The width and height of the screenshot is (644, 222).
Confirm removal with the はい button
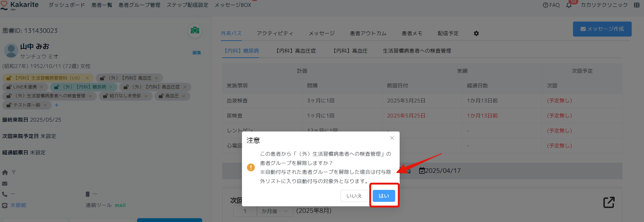pos(384,196)
